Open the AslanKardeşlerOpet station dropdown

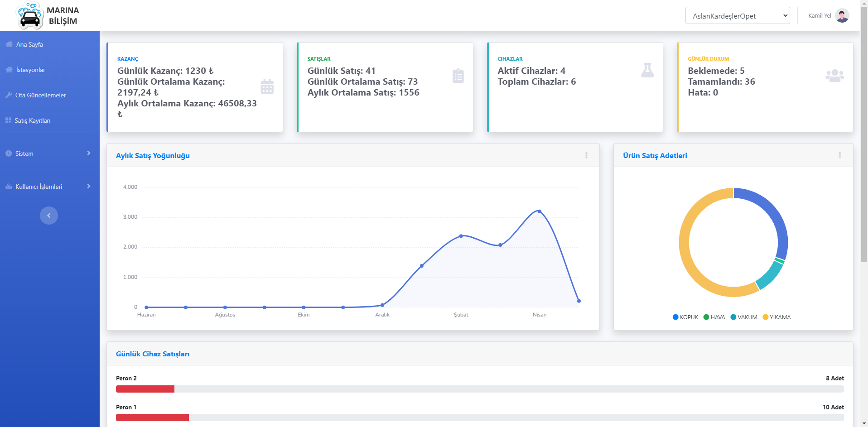pyautogui.click(x=737, y=16)
